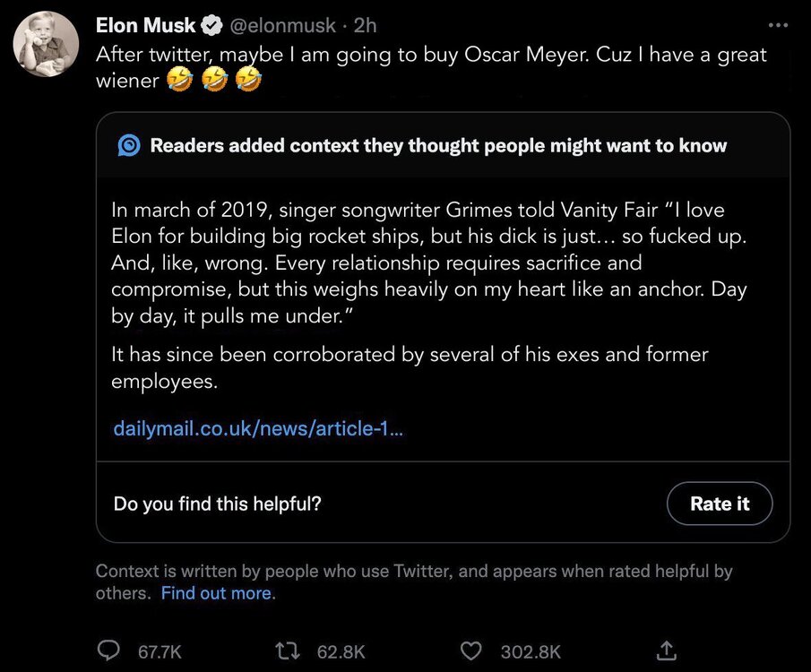Click the readers context note icon
This screenshot has height=672, width=811.
[129, 146]
